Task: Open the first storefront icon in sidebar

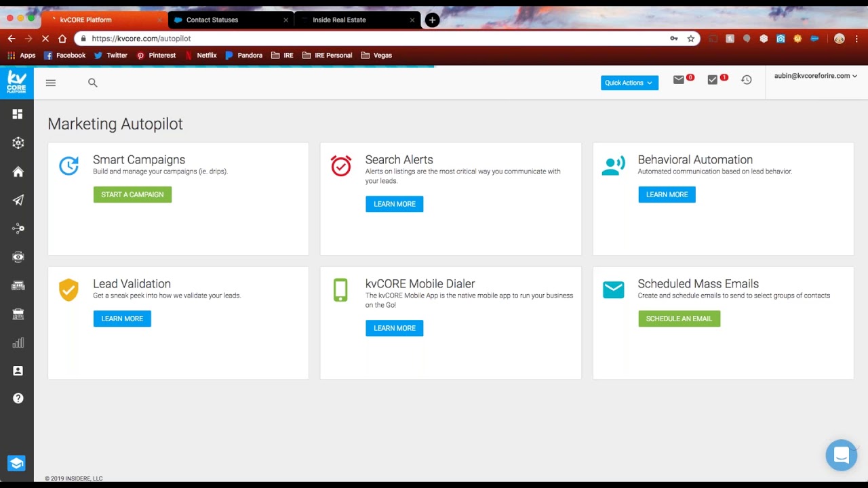Action: tap(18, 285)
